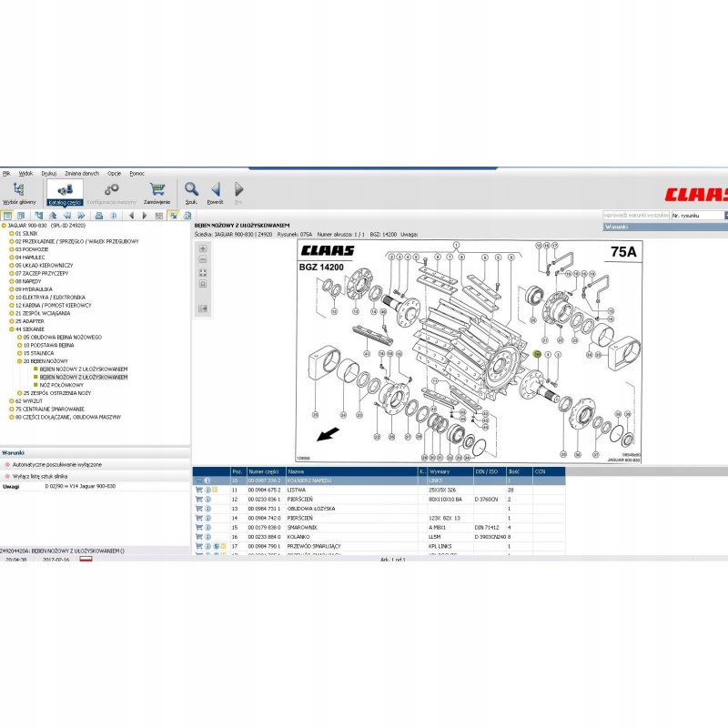
Task: Open Katalog części parts catalog
Action: pyautogui.click(x=65, y=194)
